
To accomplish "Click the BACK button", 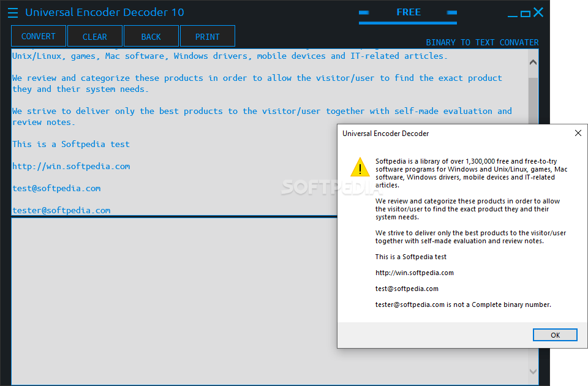I will pyautogui.click(x=151, y=36).
